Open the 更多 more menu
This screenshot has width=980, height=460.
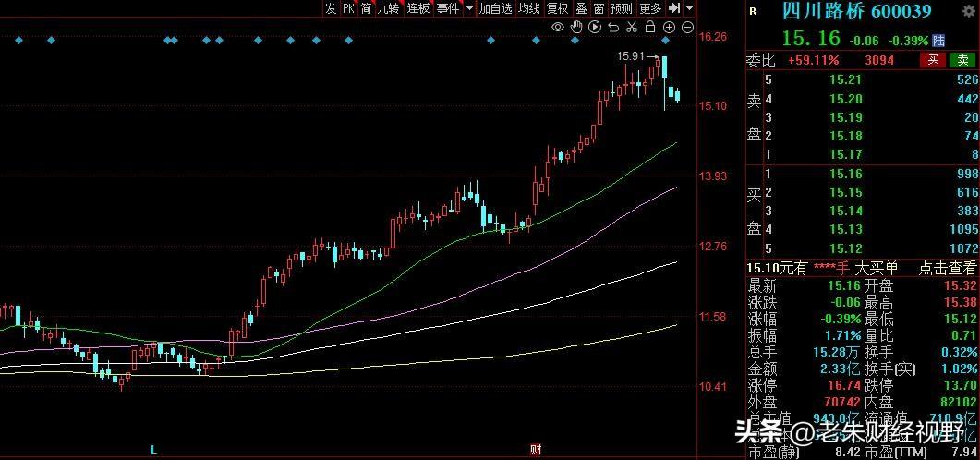tap(650, 8)
